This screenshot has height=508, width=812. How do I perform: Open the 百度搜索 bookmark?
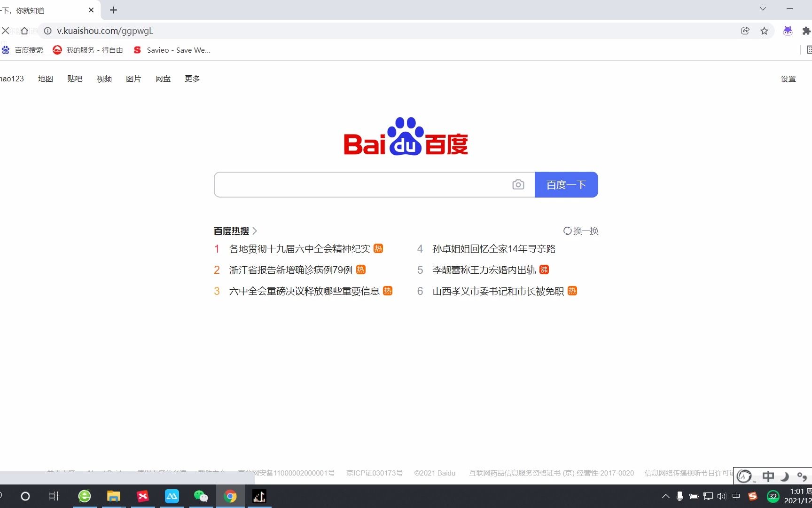(22, 50)
